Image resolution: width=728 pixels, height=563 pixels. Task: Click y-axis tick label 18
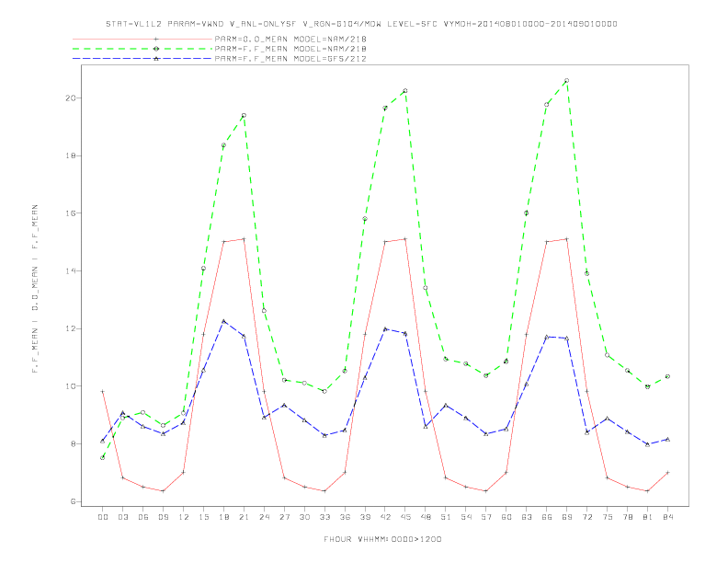click(x=71, y=155)
